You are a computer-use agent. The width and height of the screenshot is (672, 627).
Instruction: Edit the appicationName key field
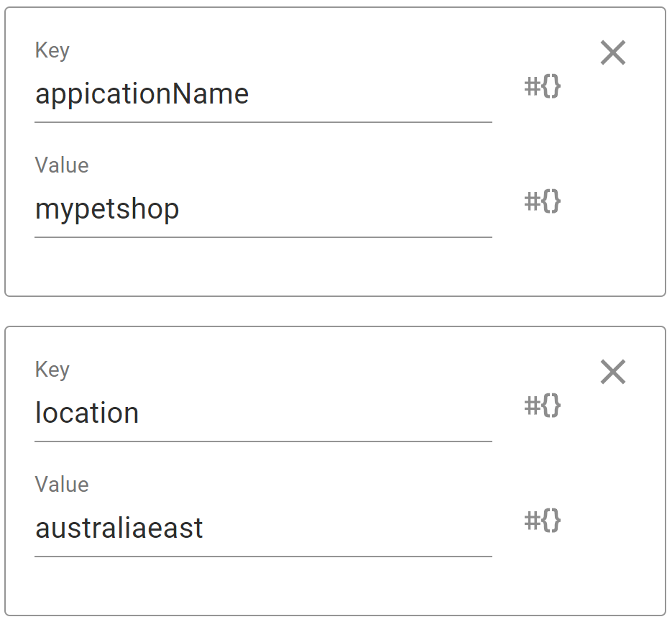click(x=263, y=94)
